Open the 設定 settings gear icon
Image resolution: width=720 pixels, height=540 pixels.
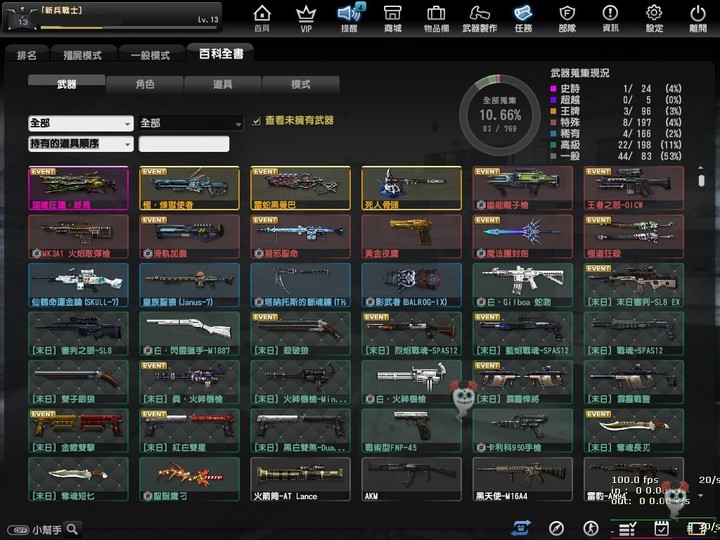tap(654, 17)
